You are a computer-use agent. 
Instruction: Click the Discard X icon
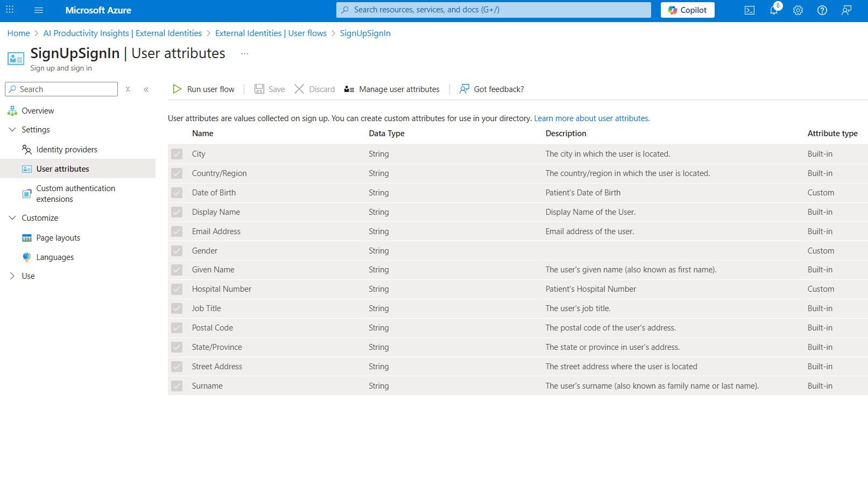299,89
